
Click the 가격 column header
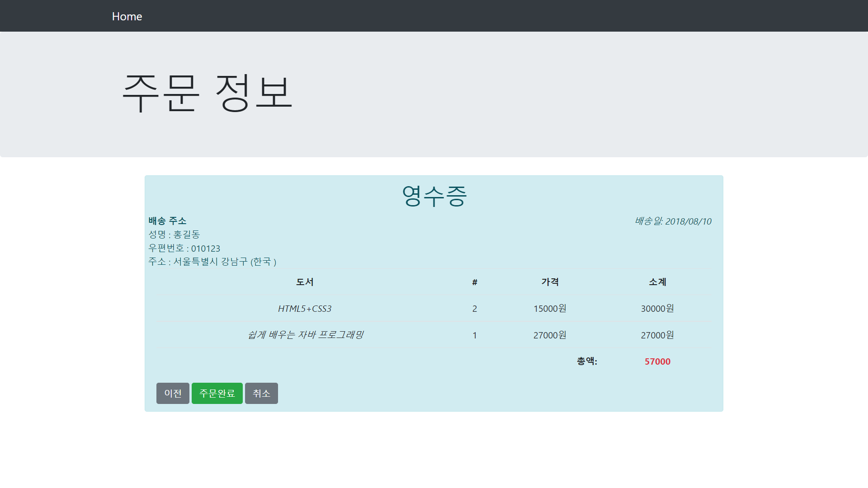coord(550,282)
